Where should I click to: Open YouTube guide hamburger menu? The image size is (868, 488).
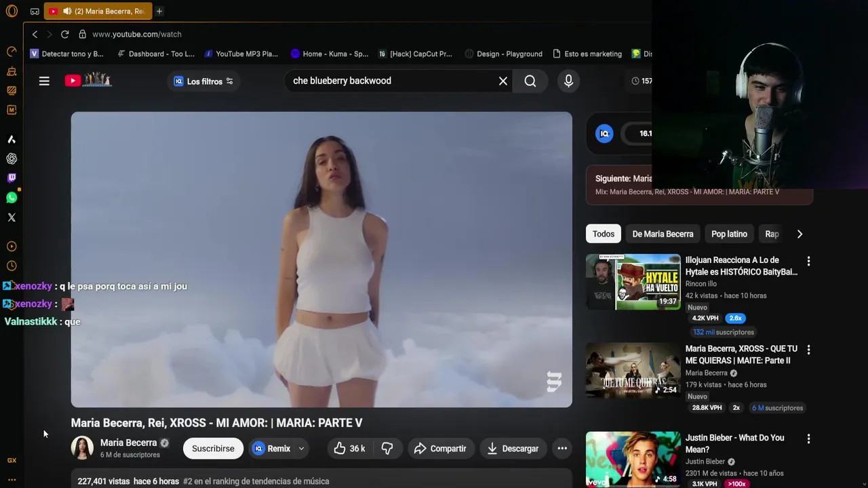(x=44, y=81)
